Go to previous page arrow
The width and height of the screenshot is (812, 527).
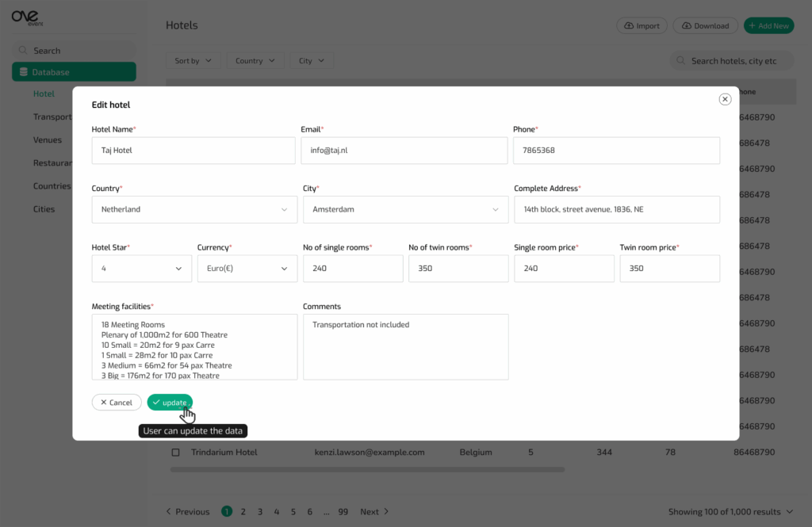click(169, 512)
